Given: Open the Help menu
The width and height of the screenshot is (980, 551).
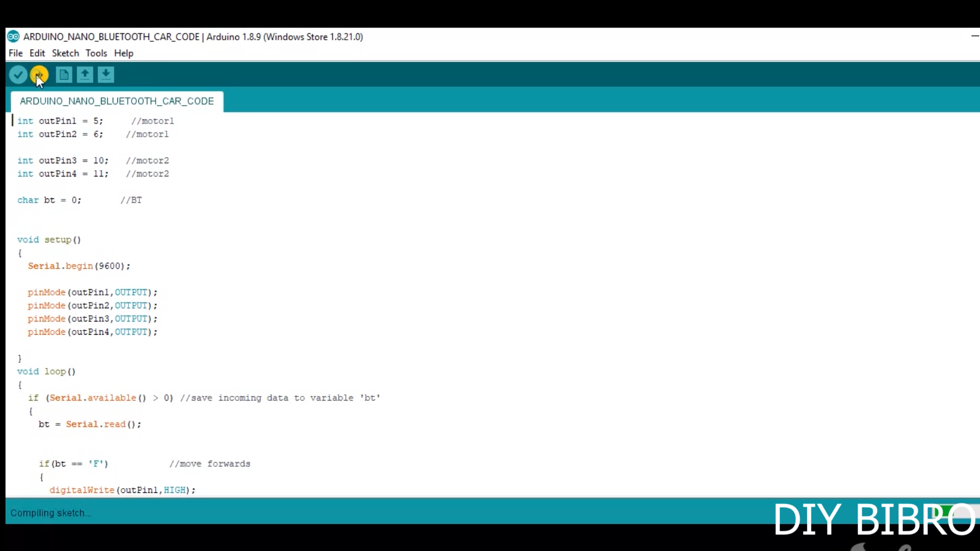Looking at the screenshot, I should click(x=124, y=53).
